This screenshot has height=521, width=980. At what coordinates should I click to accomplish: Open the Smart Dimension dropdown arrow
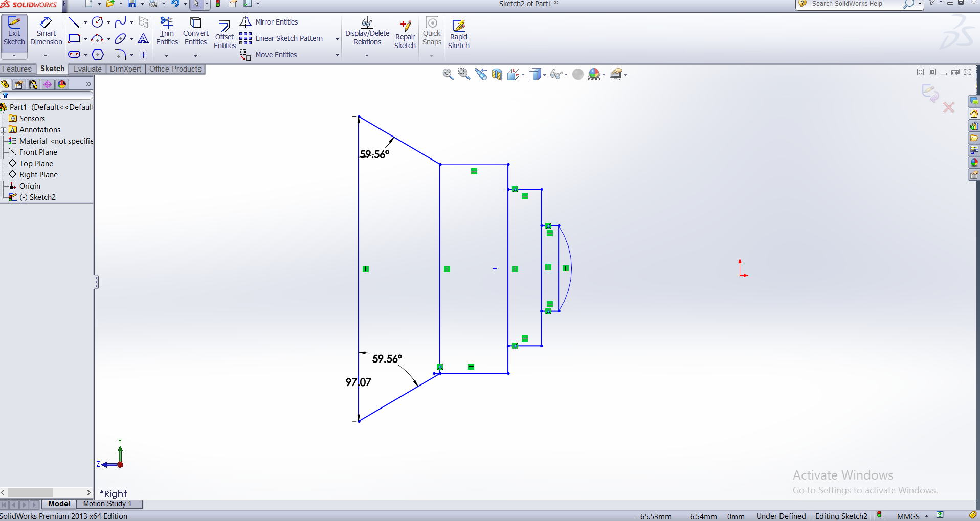pos(46,56)
